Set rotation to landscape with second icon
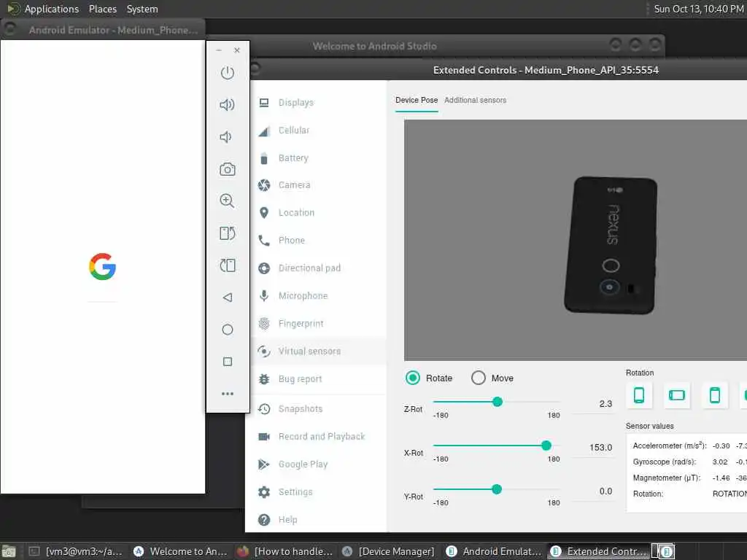Screen dimensions: 747x560 coord(676,395)
